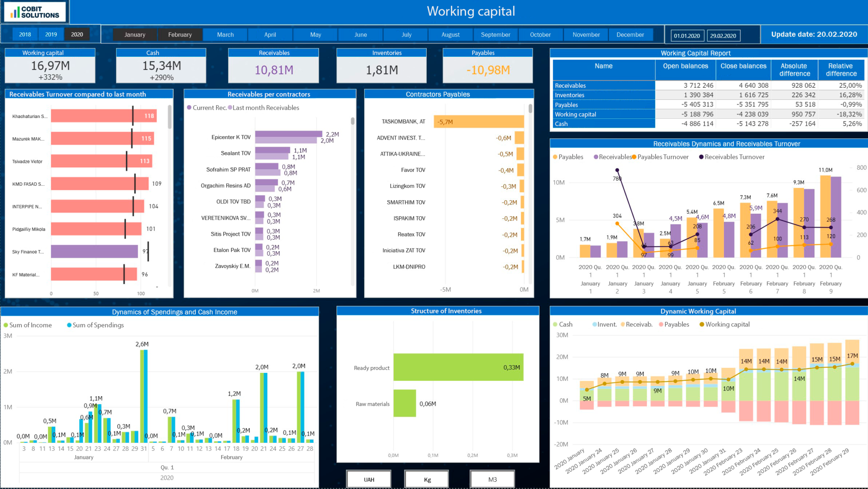Click the 01.01.2020 start date field
This screenshot has width=868, height=489.
tap(687, 36)
